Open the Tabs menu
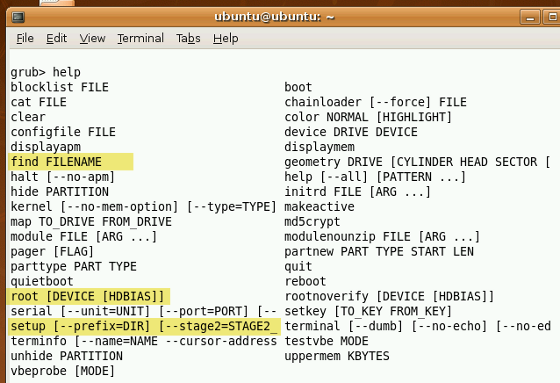The image size is (560, 383). click(x=188, y=38)
